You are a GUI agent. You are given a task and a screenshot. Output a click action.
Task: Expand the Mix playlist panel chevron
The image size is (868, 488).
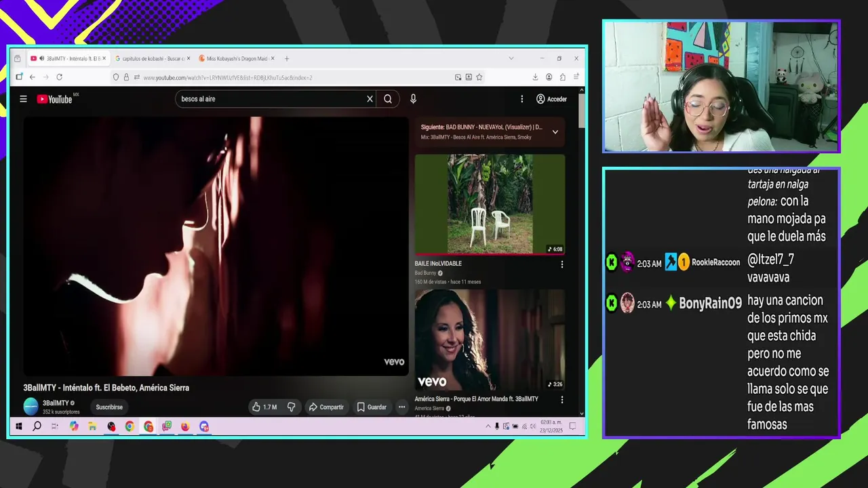(x=555, y=131)
